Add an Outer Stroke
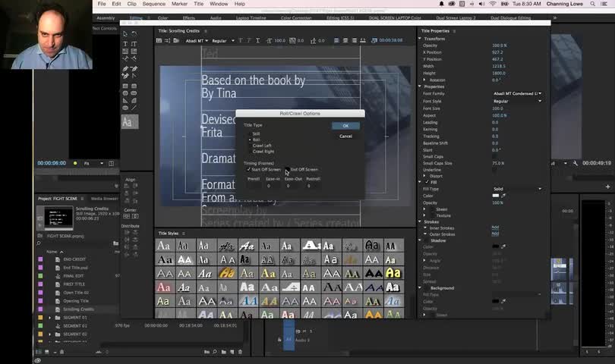Screen dimensions: 615x364 [495, 234]
